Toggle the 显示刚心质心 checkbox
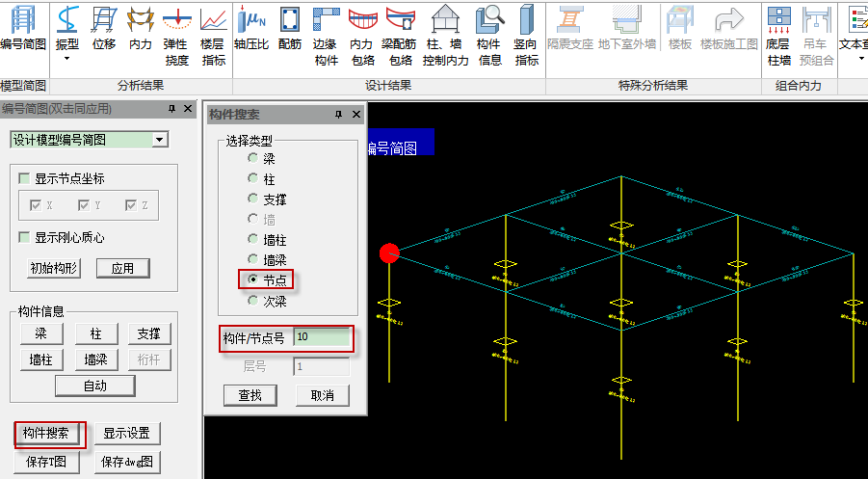 [25, 237]
